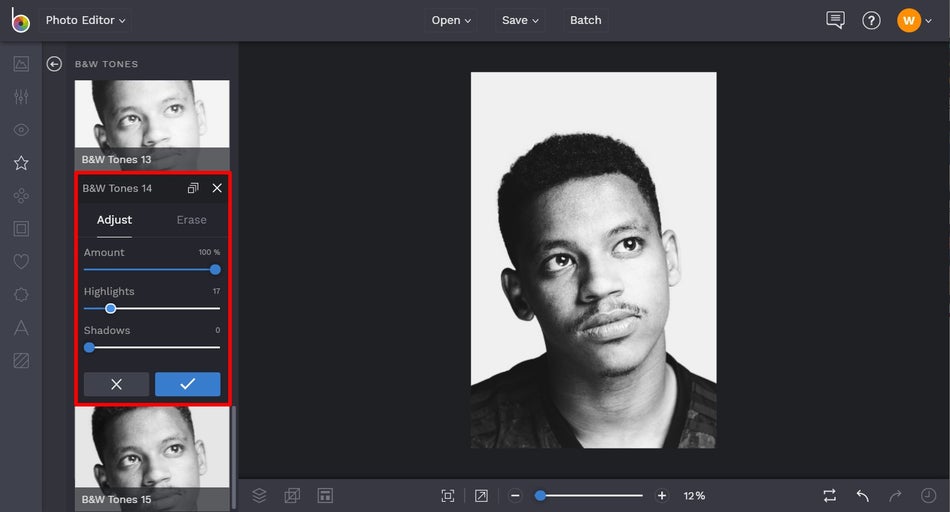Open the Text tool in sidebar
Screen dimensions: 950x512
(x=21, y=328)
